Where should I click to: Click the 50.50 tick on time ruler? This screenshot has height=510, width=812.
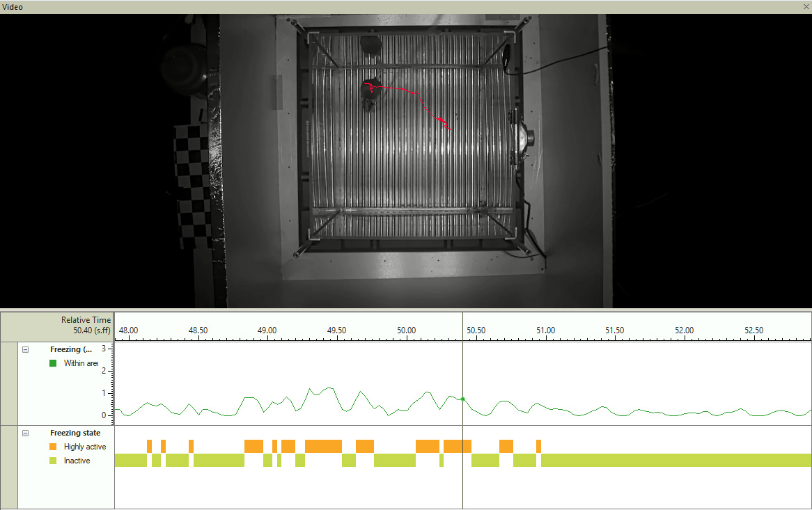476,330
